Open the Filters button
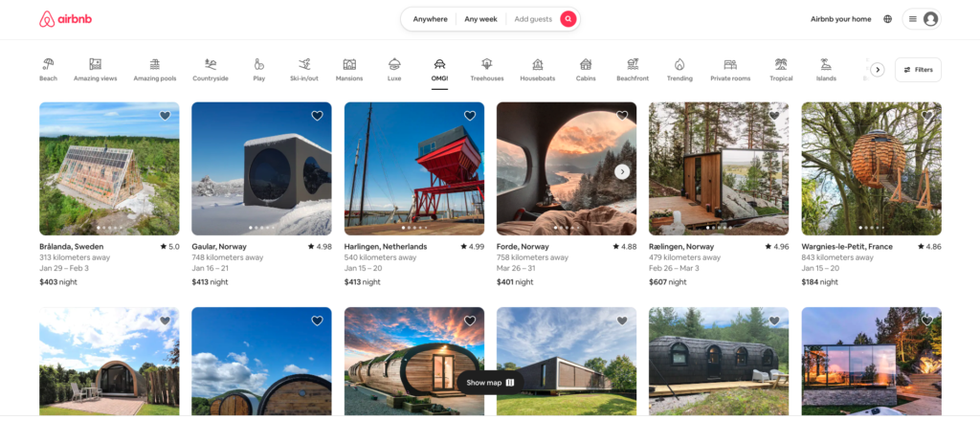980x421 pixels. [918, 70]
